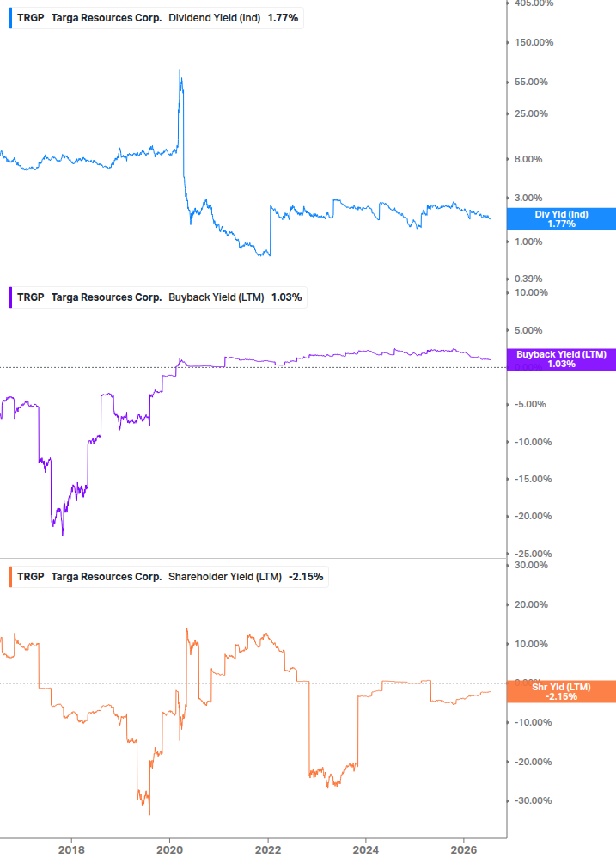
Task: Click the purple Buyback Yield 1.03% axis tag
Action: tap(561, 359)
